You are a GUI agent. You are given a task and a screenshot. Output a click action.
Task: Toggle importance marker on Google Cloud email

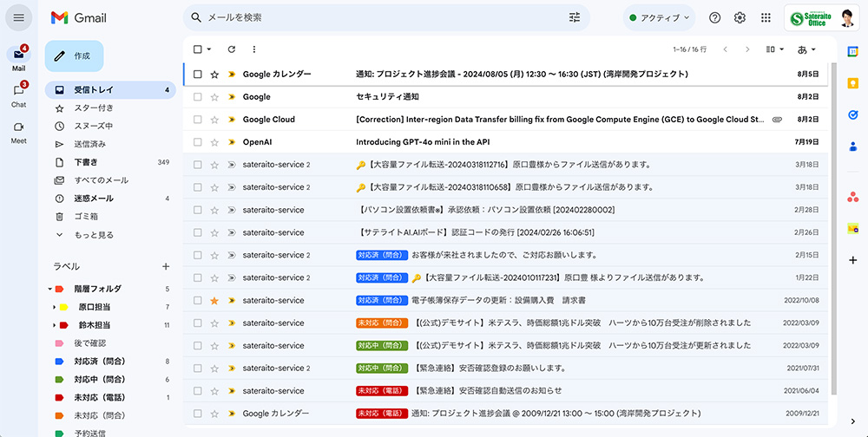pyautogui.click(x=232, y=120)
